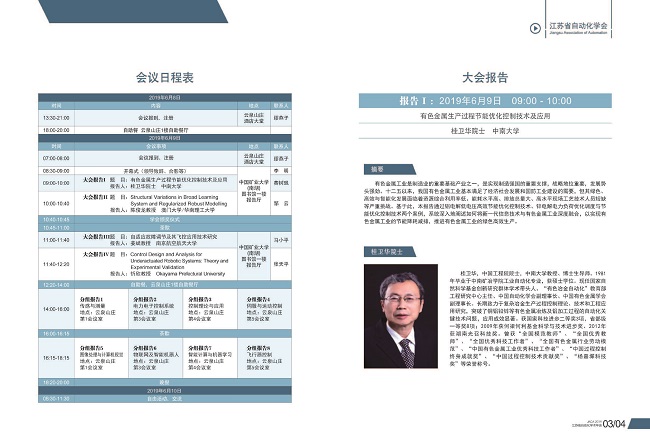Click the 2019年6月9日 date header row
This screenshot has height=444, width=650.
click(165, 138)
